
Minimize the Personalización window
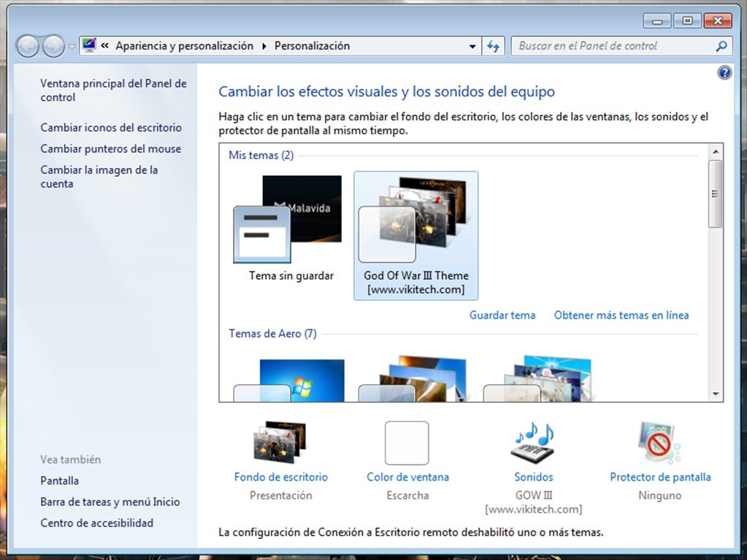pos(657,21)
